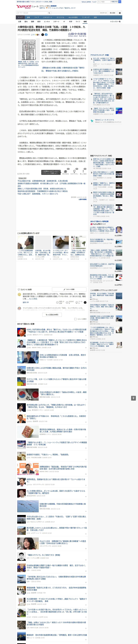Viewport: 138px width, 644px height.
Task: Open the みんなの意見 tab
Action: click(x=73, y=17)
